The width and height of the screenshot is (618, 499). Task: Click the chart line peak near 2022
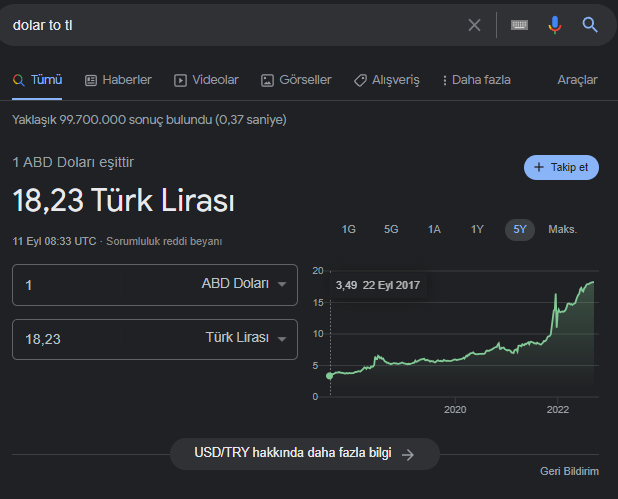pos(556,294)
